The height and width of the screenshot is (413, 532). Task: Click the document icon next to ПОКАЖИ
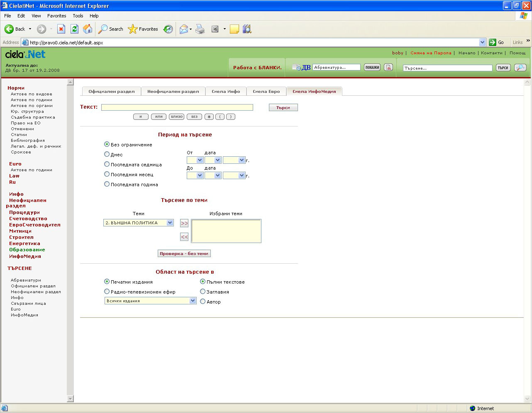(x=388, y=67)
